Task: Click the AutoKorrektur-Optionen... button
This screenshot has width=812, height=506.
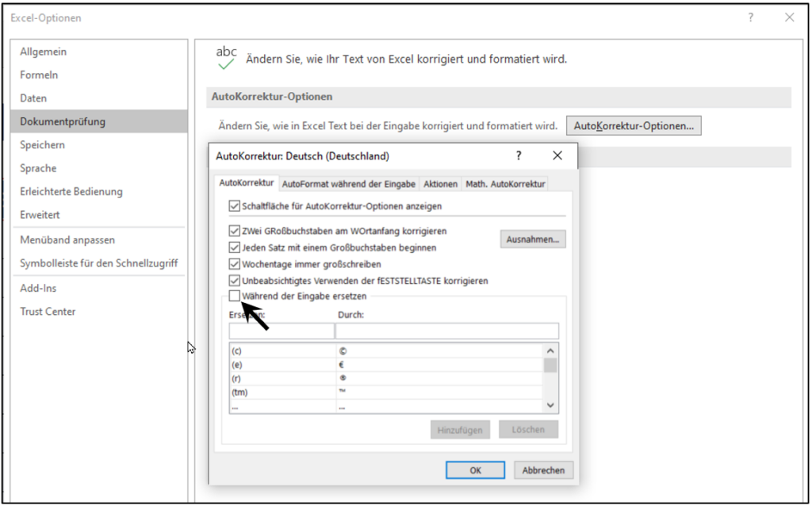Action: click(634, 126)
